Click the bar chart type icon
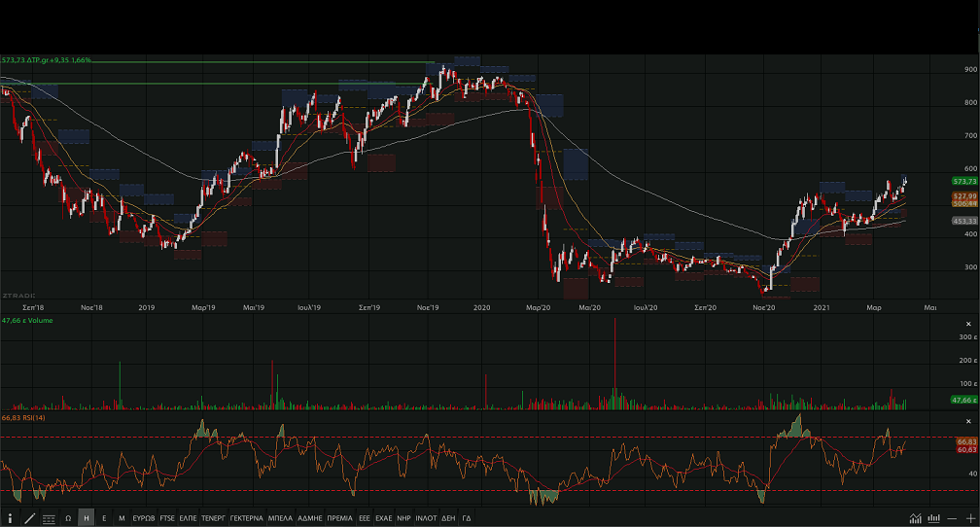This screenshot has height=527, width=980. [x=933, y=518]
